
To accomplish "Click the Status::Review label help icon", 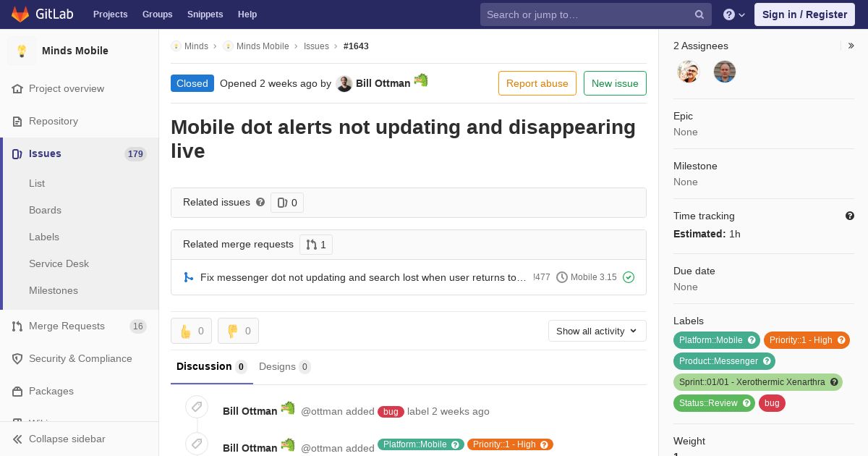I will [746, 403].
